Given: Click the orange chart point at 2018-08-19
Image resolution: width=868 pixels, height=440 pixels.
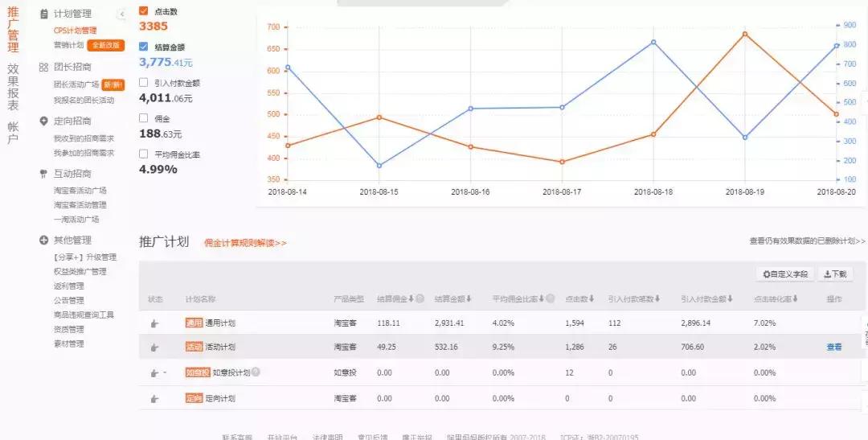Looking at the screenshot, I should pos(745,34).
